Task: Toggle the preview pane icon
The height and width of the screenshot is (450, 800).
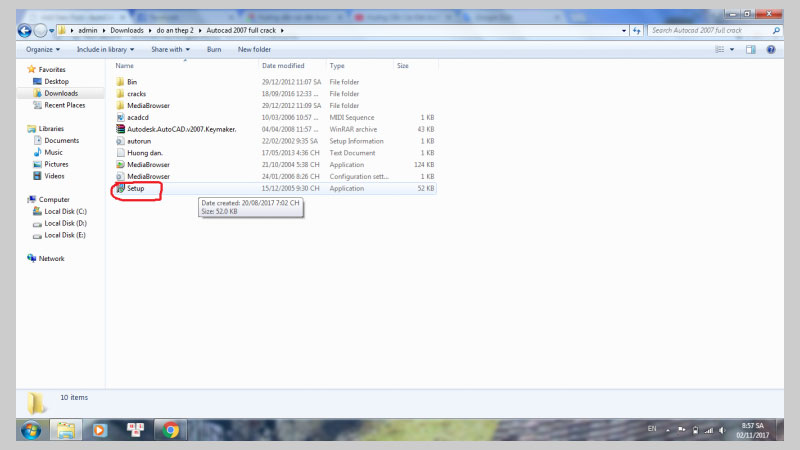Action: click(x=751, y=49)
